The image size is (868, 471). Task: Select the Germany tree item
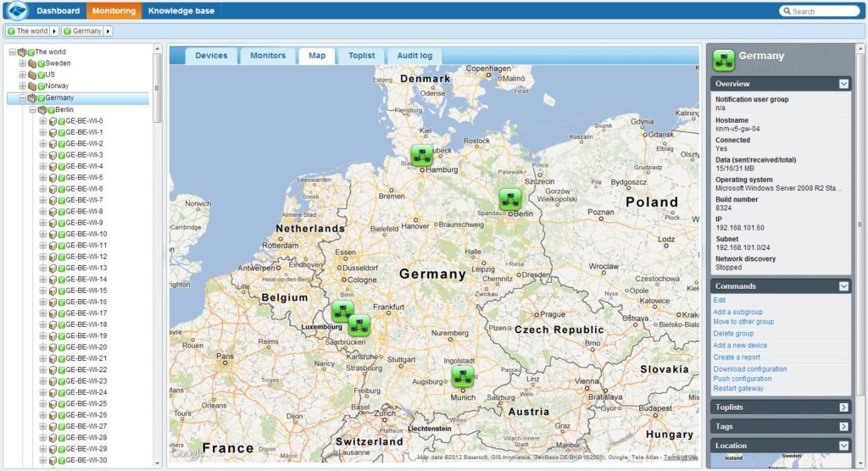click(78, 98)
